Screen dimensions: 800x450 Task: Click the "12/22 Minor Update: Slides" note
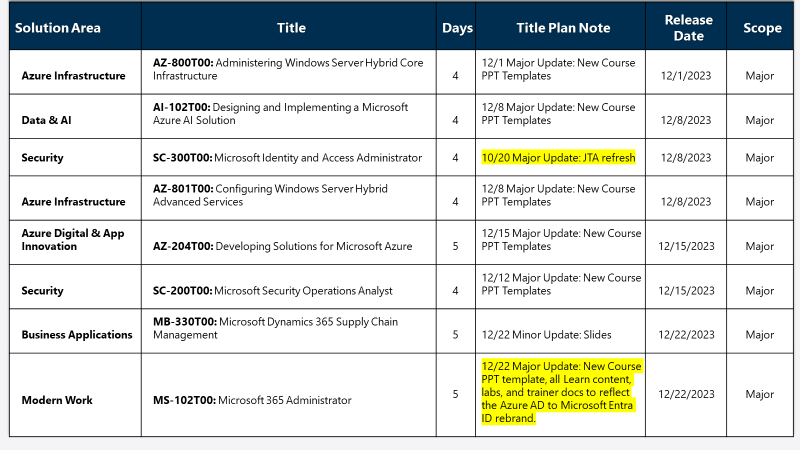click(x=546, y=335)
